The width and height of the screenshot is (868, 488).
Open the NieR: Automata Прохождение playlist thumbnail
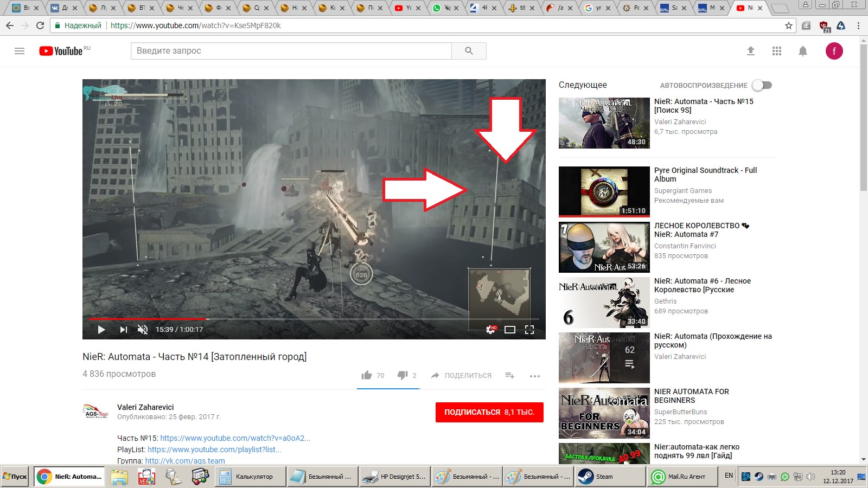[604, 358]
